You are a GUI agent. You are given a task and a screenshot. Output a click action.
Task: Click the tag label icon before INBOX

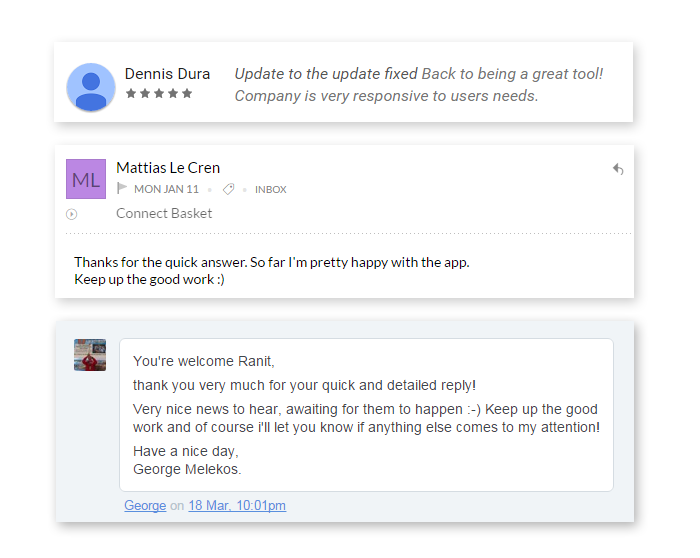[x=229, y=189]
